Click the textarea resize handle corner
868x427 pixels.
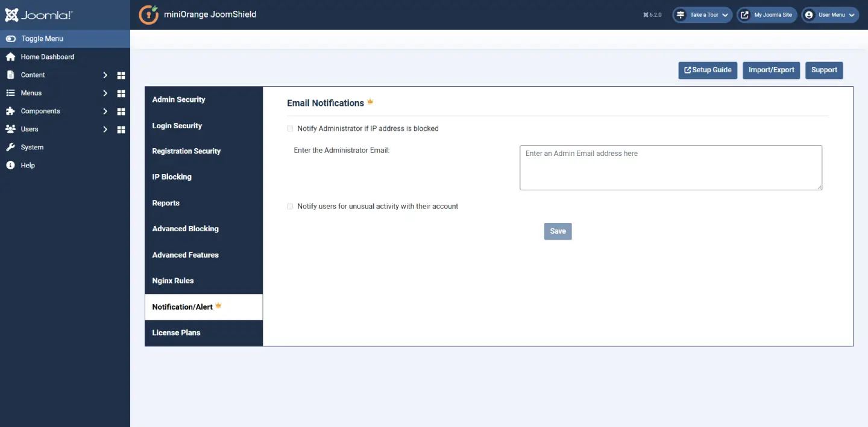(x=819, y=187)
